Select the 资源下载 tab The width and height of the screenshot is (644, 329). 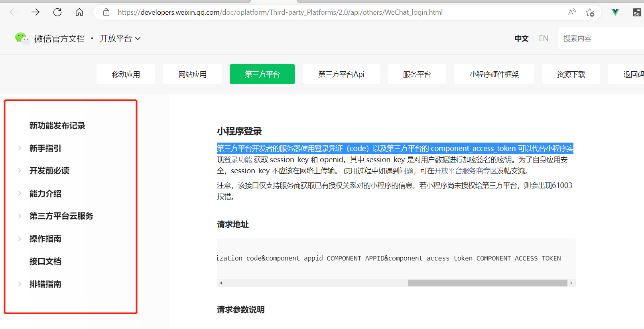pos(571,74)
